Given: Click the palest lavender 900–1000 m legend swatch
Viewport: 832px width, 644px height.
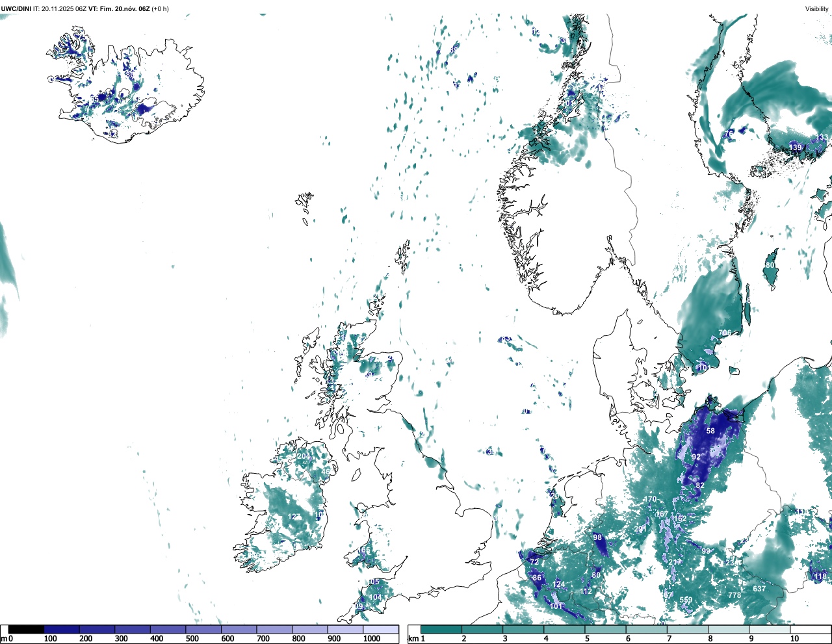Looking at the screenshot, I should (345, 629).
